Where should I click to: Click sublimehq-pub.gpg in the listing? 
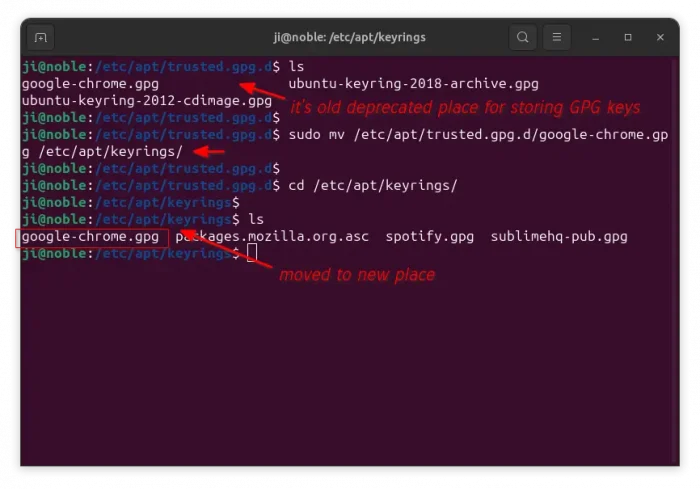point(559,237)
